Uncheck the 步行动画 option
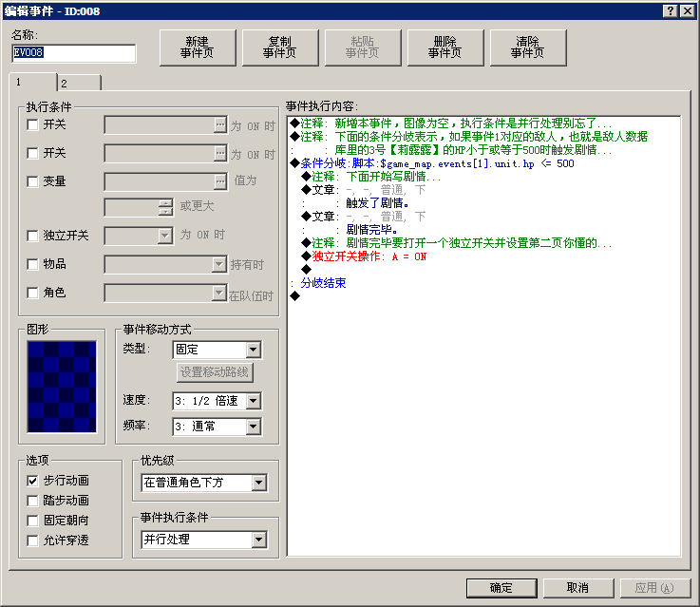This screenshot has width=700, height=607. pyautogui.click(x=32, y=481)
